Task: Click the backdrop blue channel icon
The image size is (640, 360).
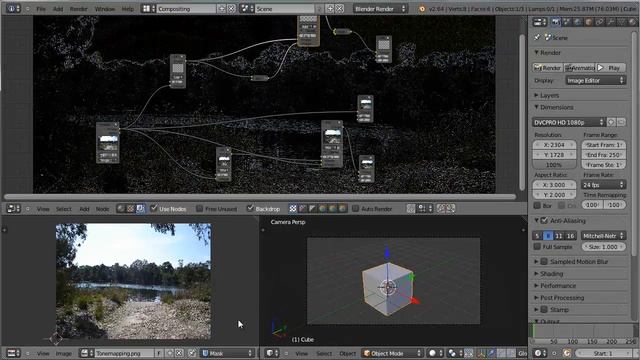Action: pyautogui.click(x=342, y=209)
